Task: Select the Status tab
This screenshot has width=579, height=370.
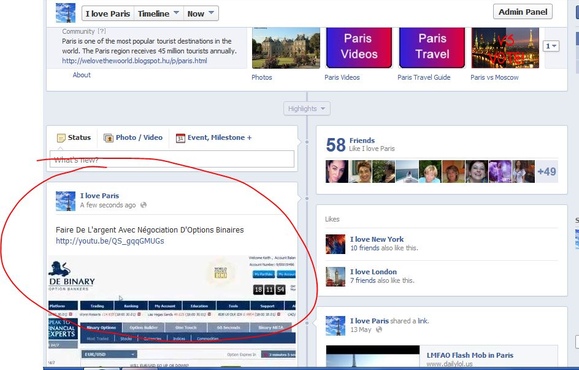Action: coord(74,138)
